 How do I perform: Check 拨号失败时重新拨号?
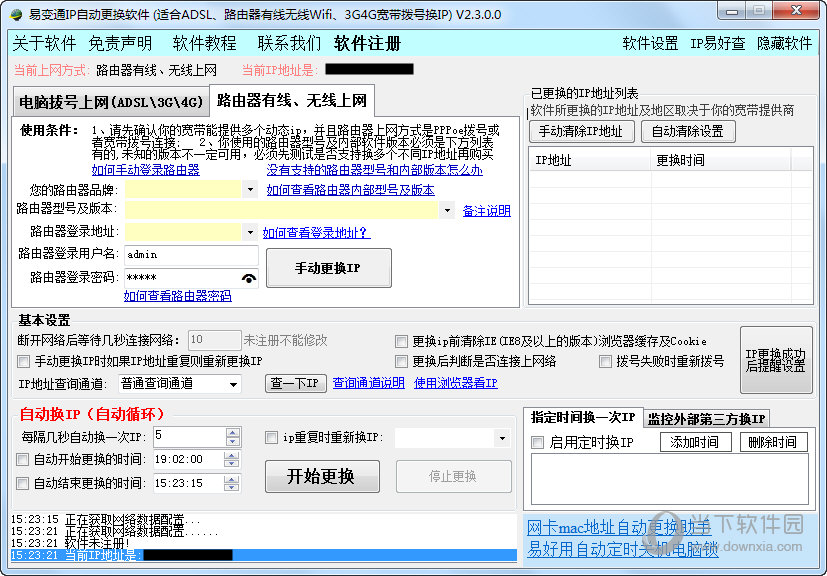(605, 361)
